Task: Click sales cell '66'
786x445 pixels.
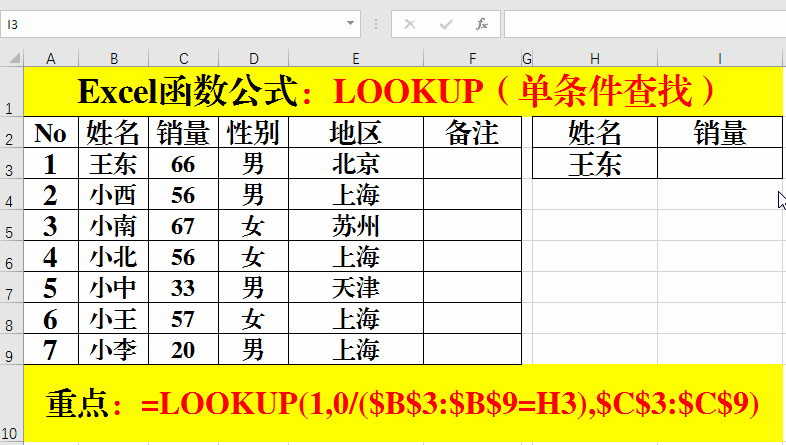Action: 183,164
